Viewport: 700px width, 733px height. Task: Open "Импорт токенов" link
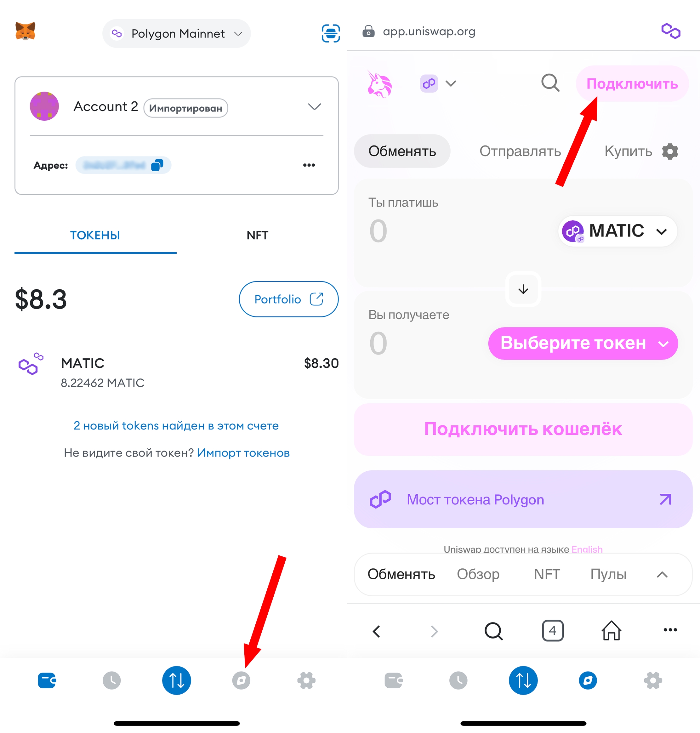pos(243,453)
